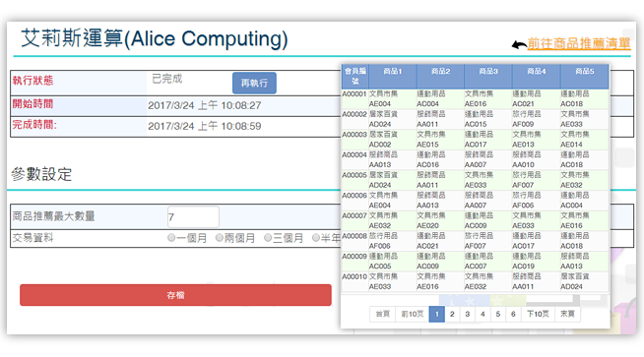Click the 交易資料 label
The width and height of the screenshot is (644, 357).
[32, 238]
